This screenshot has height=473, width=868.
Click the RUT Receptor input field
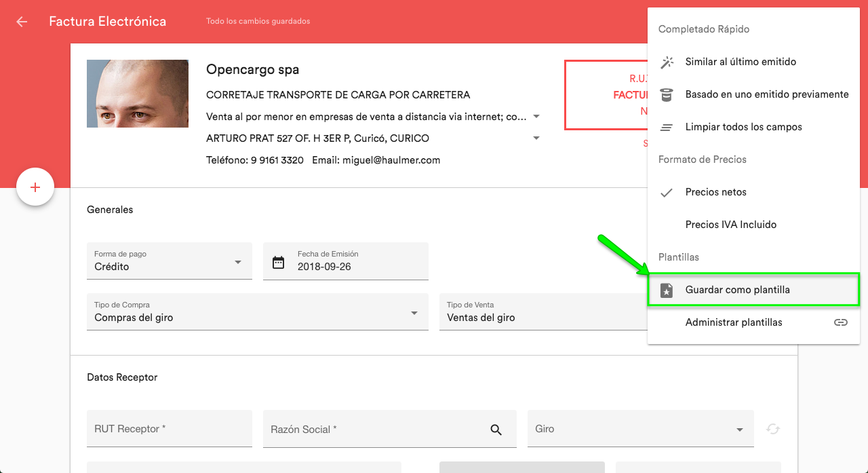point(170,429)
